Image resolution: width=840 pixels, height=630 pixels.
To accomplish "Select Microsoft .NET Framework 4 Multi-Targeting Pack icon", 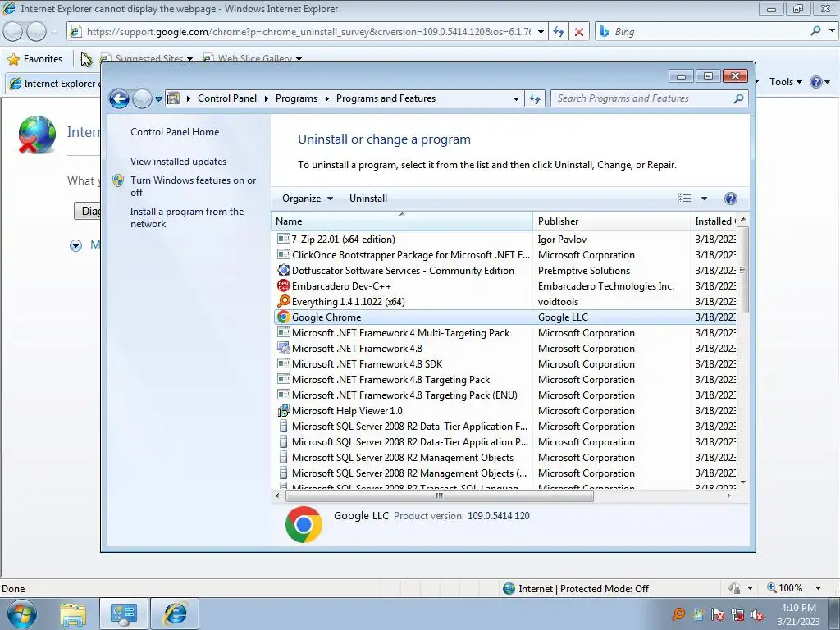I will pyautogui.click(x=283, y=332).
